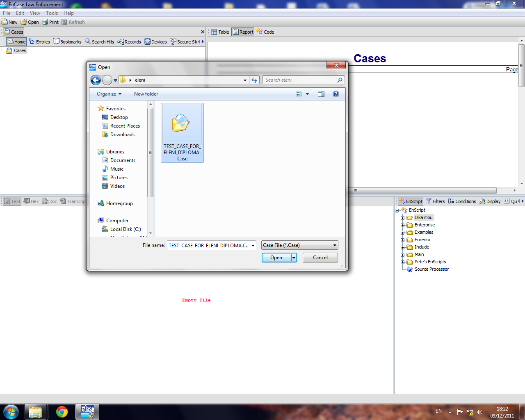
Task: Select the Report view tab
Action: coord(243,32)
